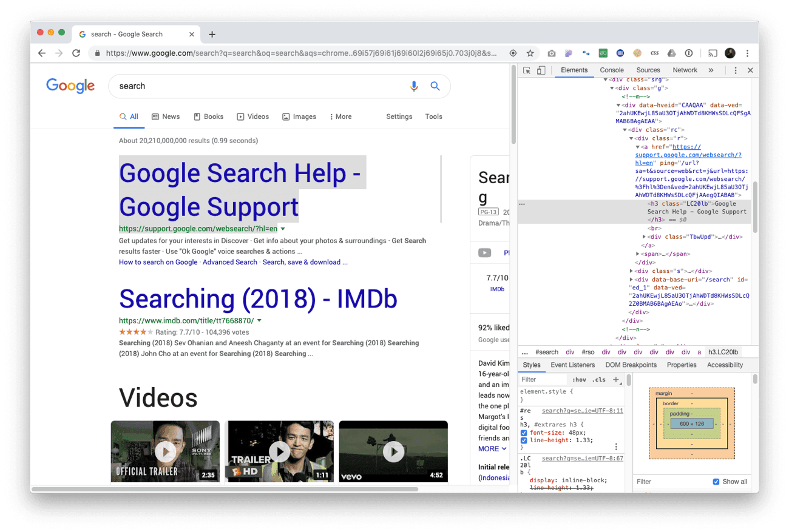
Task: Open Google search Settings
Action: [x=399, y=116]
